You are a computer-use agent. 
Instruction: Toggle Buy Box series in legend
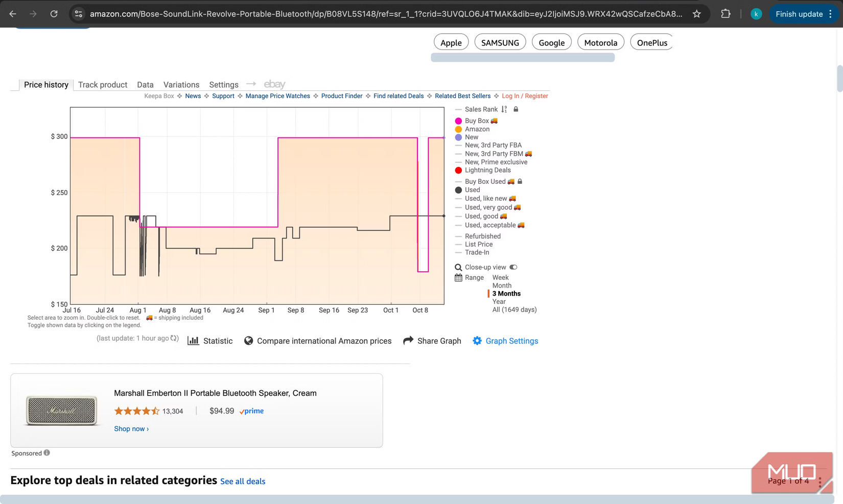[476, 121]
